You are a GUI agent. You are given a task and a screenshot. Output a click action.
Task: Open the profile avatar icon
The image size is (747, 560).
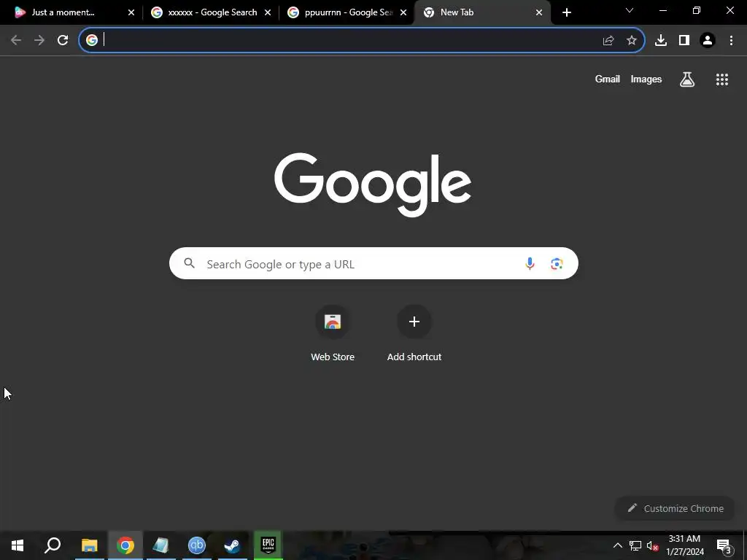pyautogui.click(x=708, y=41)
